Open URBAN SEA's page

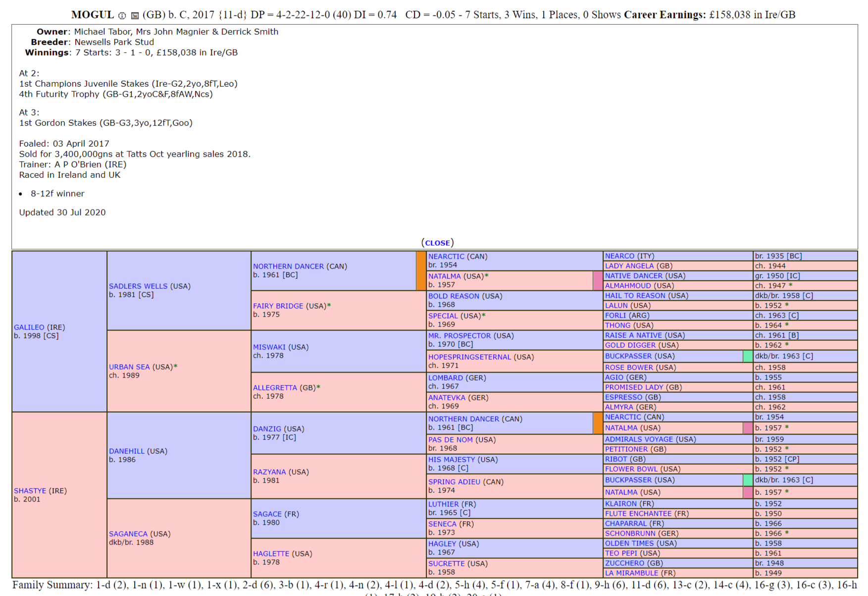click(x=129, y=367)
